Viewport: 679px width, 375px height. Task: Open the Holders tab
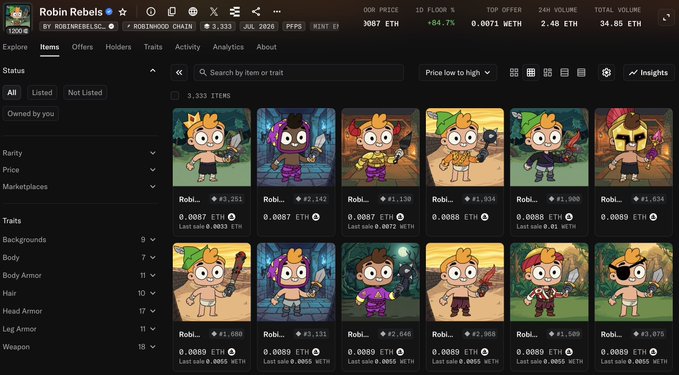tap(118, 47)
